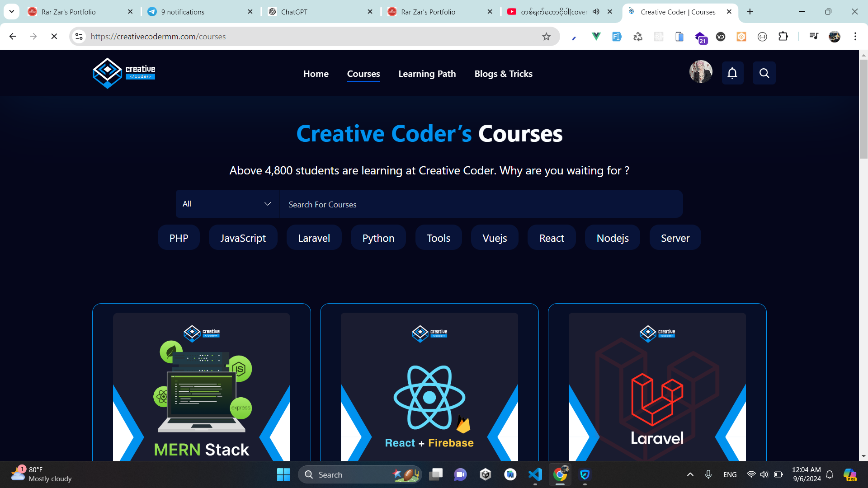Open the tab search dropdown arrow
The image size is (868, 488).
click(12, 12)
